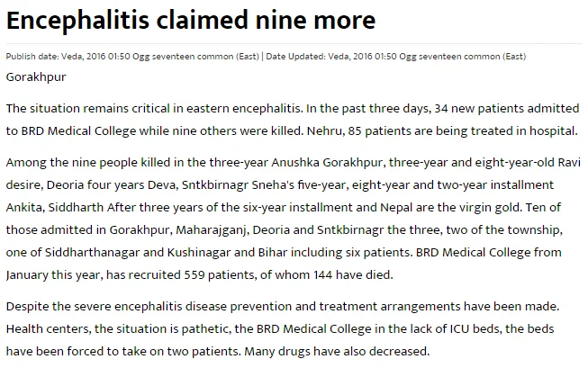Click the 'Publish date' text in byline
This screenshot has height=368, width=588.
tap(32, 57)
